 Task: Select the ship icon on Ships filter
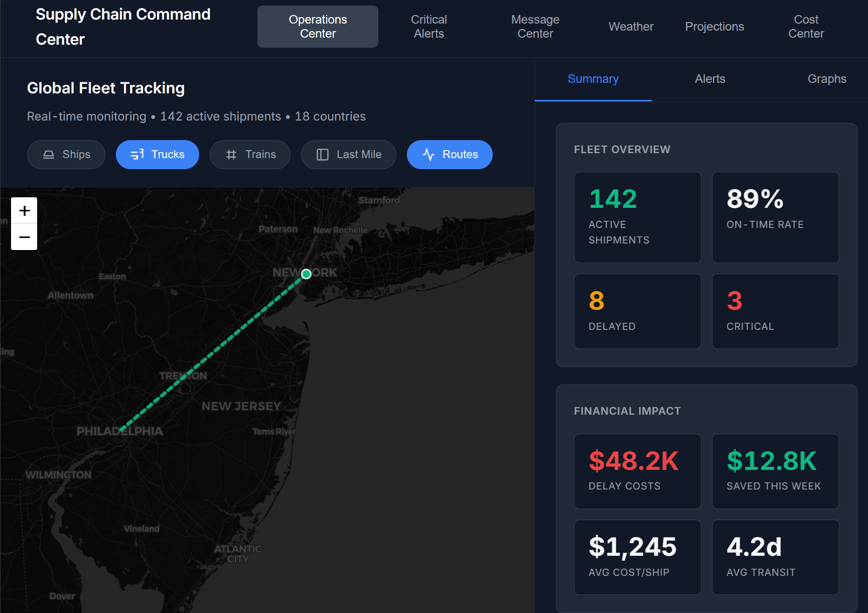pyautogui.click(x=49, y=155)
